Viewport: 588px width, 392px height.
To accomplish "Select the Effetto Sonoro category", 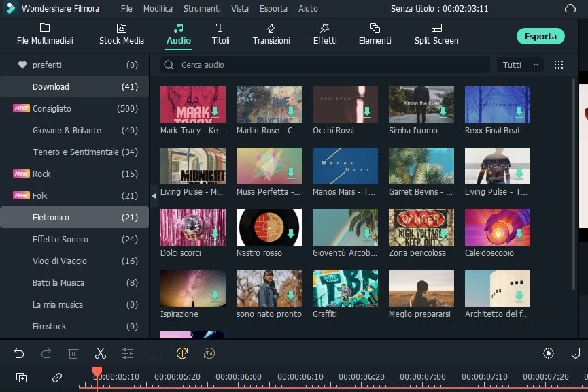I will tap(60, 239).
